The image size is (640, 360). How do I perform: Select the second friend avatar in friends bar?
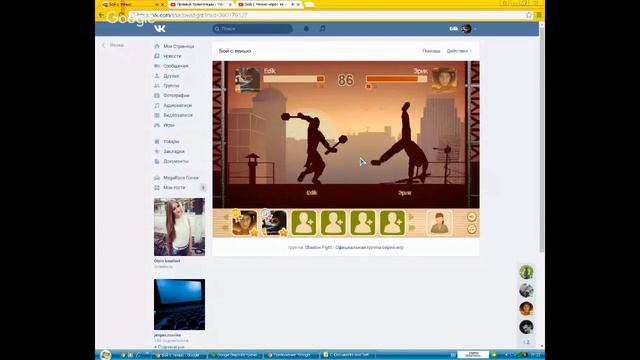pyautogui.click(x=274, y=223)
